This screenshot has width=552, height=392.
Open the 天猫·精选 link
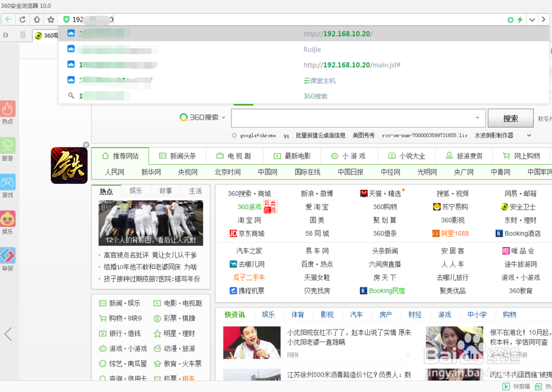pyautogui.click(x=381, y=194)
